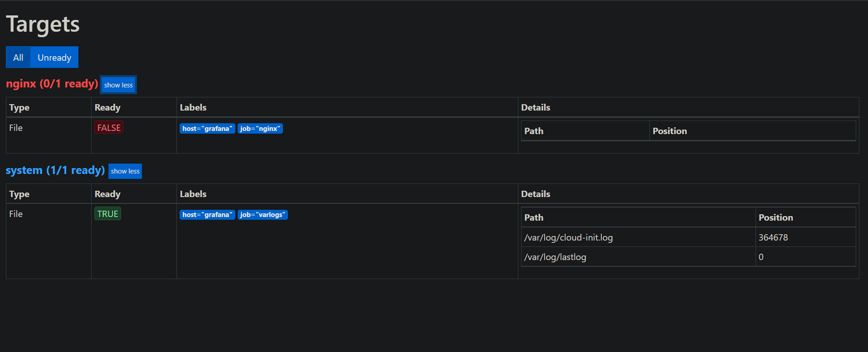
Task: Click the TRUE readiness indicator for system
Action: (107, 213)
